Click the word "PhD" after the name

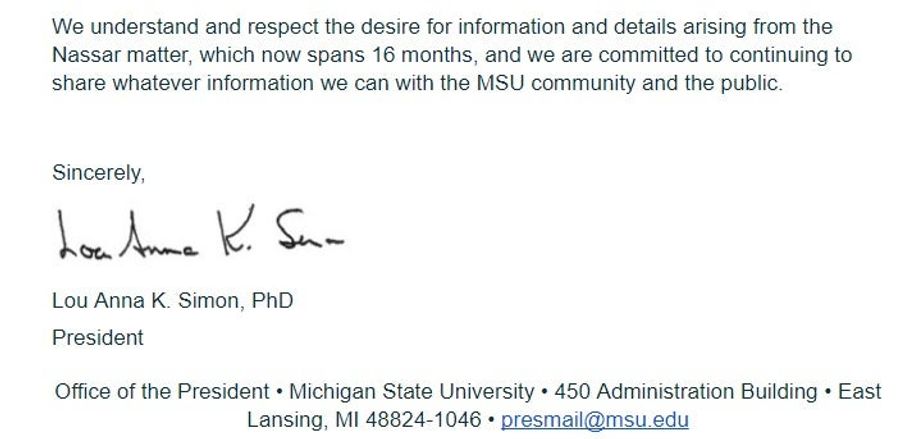[x=273, y=301]
